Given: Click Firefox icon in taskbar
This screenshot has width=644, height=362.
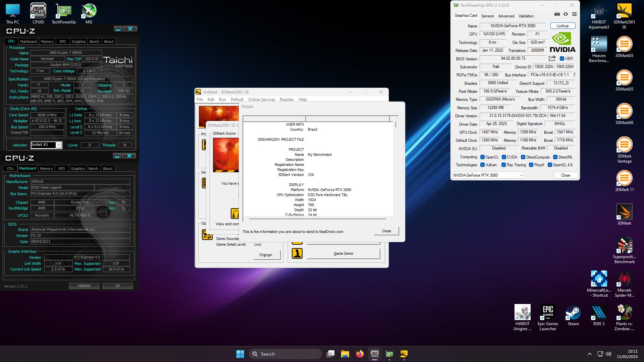Looking at the screenshot, I should coord(360,354).
